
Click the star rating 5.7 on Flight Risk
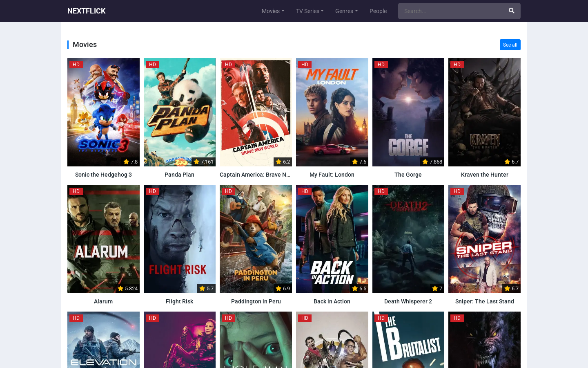tap(206, 289)
